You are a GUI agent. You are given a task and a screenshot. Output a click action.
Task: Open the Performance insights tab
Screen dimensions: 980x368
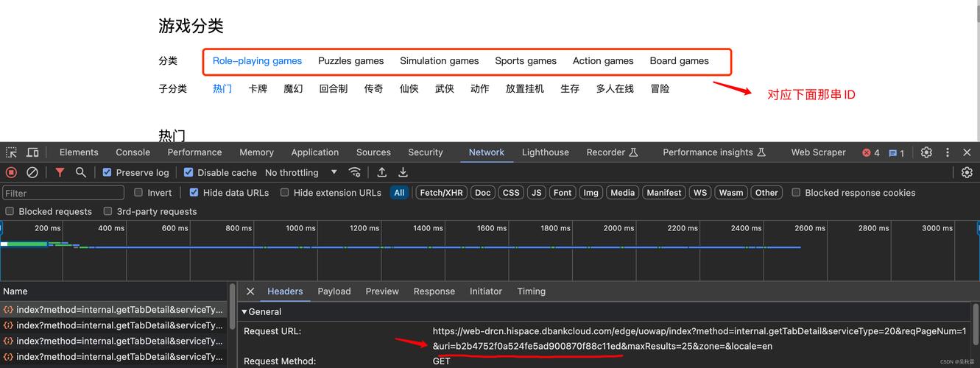point(714,152)
